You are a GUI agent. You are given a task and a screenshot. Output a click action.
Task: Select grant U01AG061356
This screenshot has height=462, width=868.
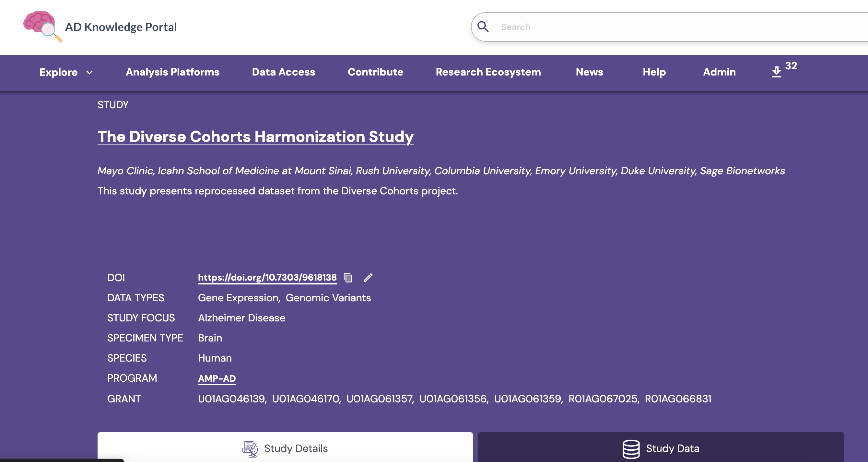point(453,399)
